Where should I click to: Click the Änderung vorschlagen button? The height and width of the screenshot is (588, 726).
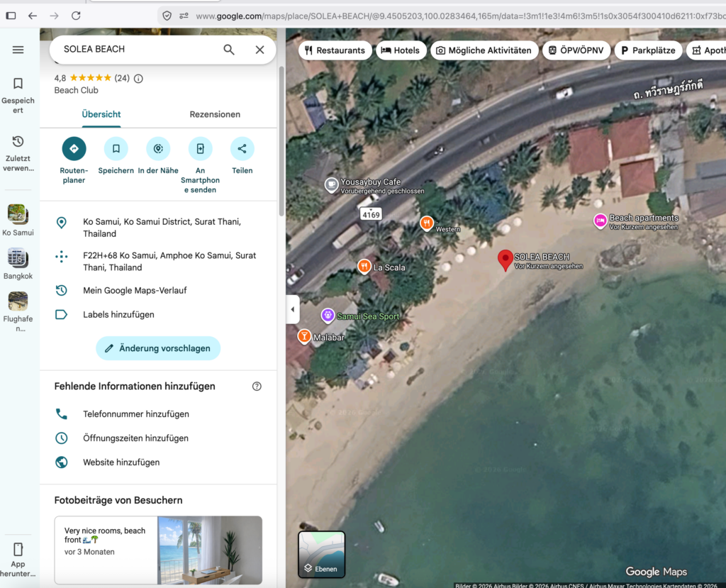pyautogui.click(x=158, y=348)
